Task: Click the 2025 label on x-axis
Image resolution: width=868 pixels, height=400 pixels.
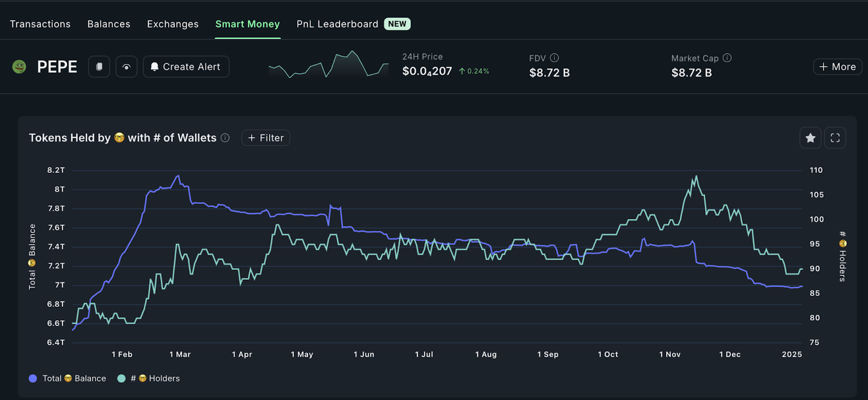Action: point(792,354)
